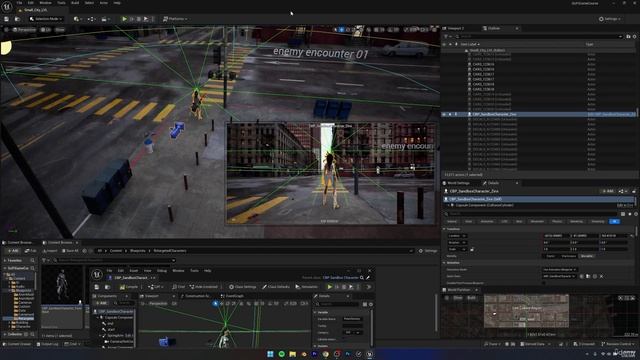Viewport: 640px width, 360px height.
Task: Click the World Partition minimap
Action: [526, 311]
